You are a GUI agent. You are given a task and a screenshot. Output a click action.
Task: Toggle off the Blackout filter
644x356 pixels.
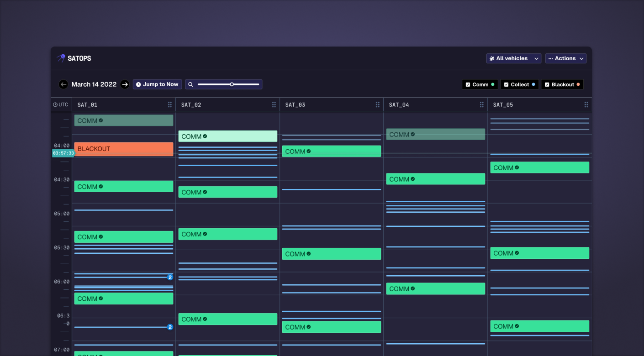[547, 84]
